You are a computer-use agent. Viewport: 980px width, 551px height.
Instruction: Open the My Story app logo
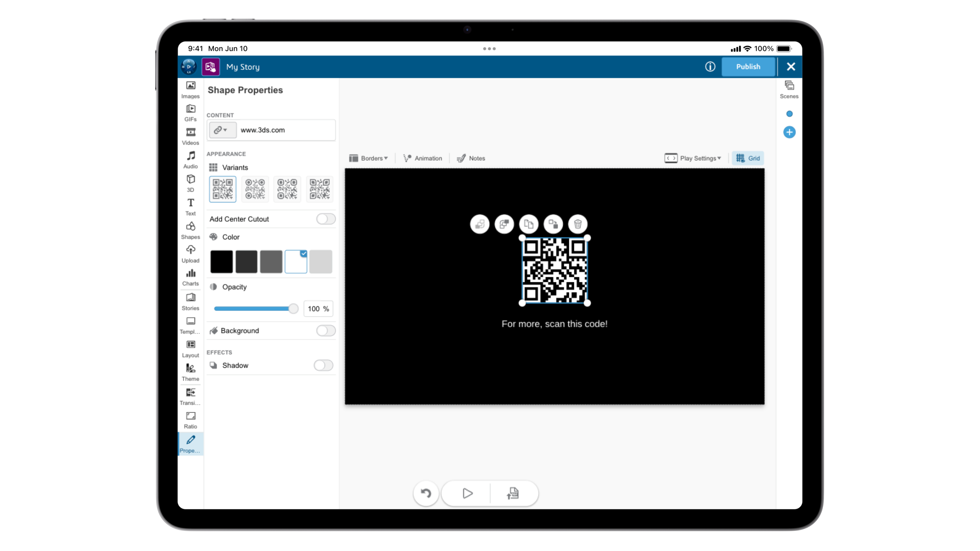tap(211, 67)
